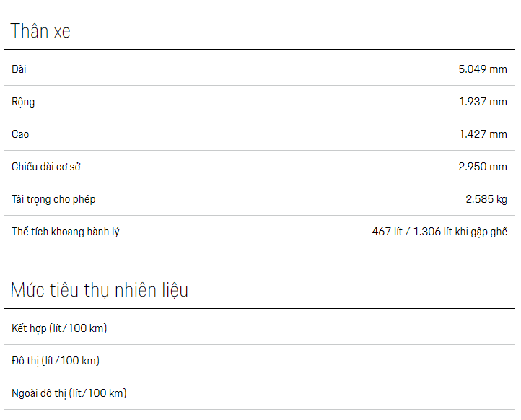Click the 2.950 mm wheelbase value
This screenshot has height=420, width=521.
coord(483,167)
